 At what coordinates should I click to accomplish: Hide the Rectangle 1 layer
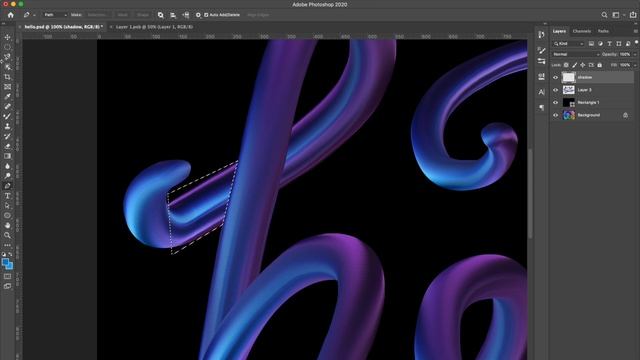(x=555, y=103)
